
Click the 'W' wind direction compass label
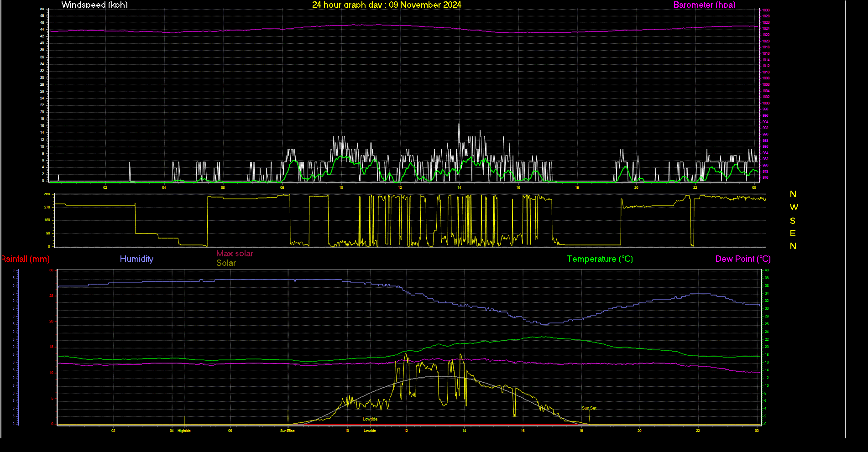click(x=794, y=207)
